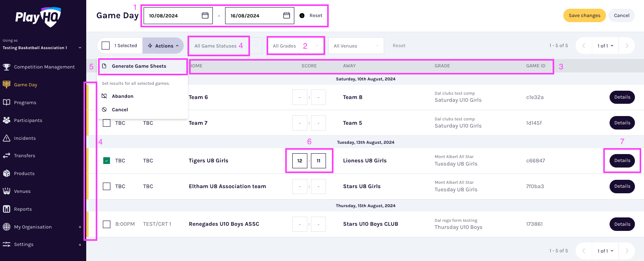644x261 pixels.
Task: Check the Renegades U10 Boys ASSC checkbox
Action: (106, 224)
